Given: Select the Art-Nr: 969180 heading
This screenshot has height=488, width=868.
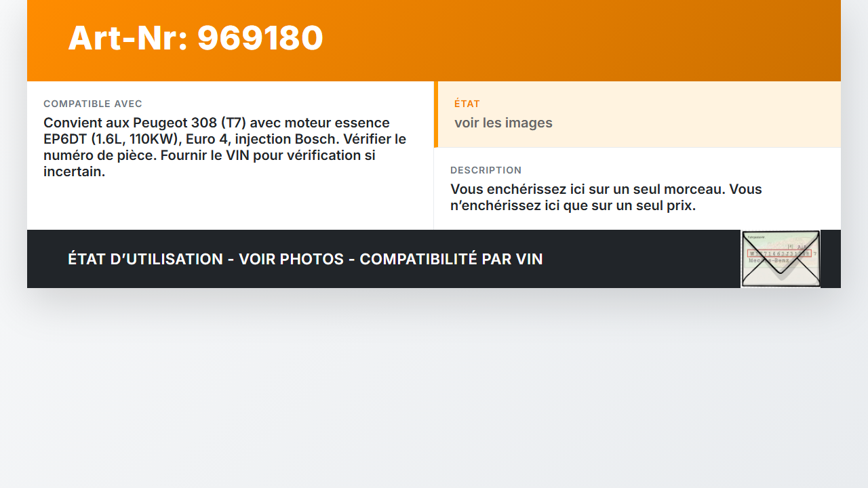Looking at the screenshot, I should pos(195,38).
